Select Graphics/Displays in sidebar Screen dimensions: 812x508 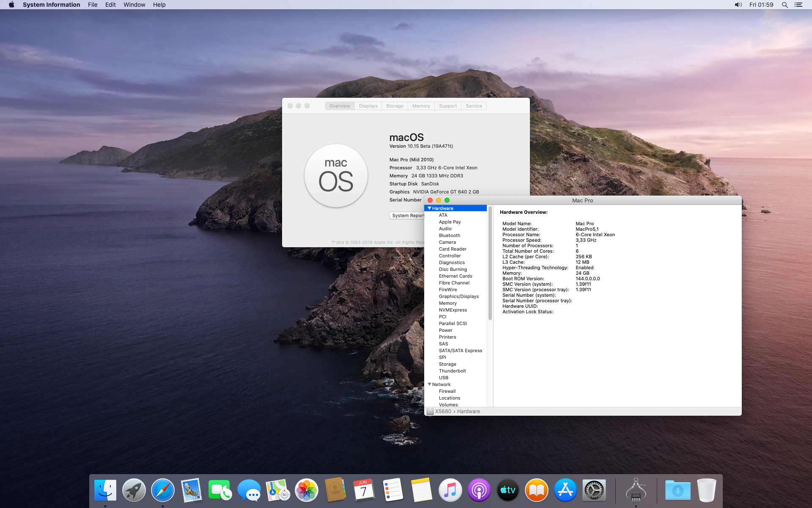(x=458, y=296)
